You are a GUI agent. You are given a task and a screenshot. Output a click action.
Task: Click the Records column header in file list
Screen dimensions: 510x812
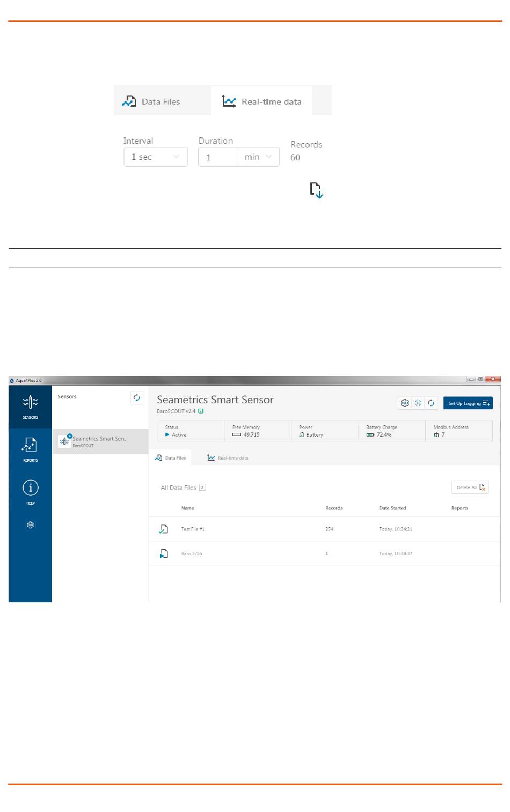click(334, 508)
